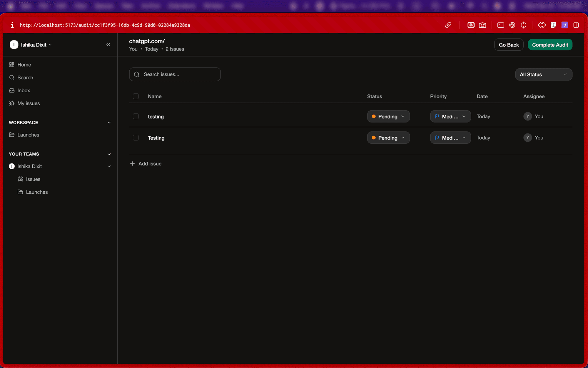This screenshot has height=368, width=588.
Task: Open the terminal console icon
Action: click(501, 25)
